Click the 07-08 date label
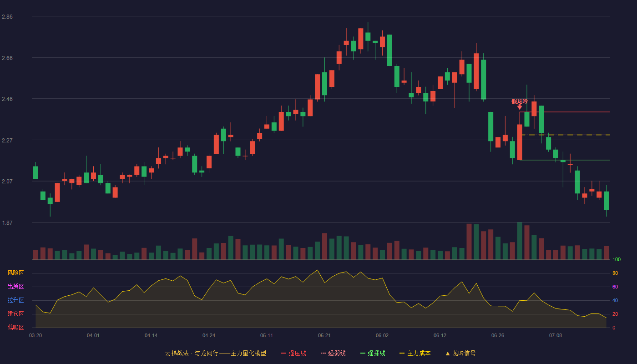The width and height of the screenshot is (637, 364). coord(556,335)
